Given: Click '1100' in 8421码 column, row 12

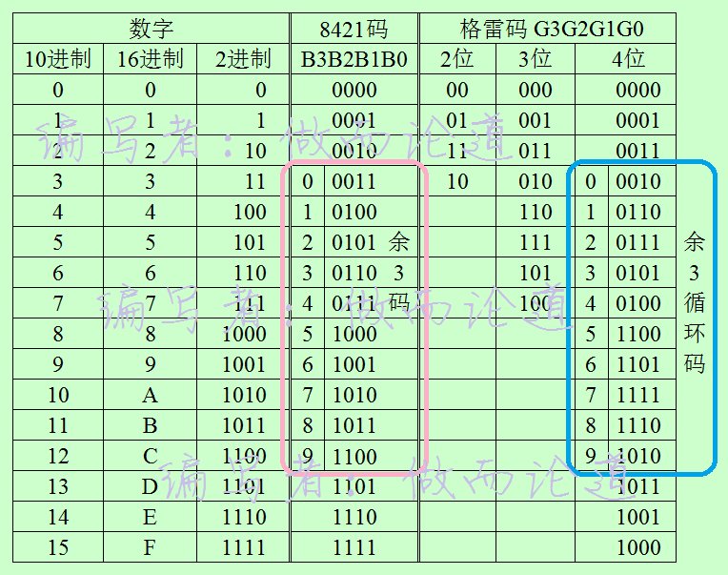Looking at the screenshot, I should [x=354, y=456].
